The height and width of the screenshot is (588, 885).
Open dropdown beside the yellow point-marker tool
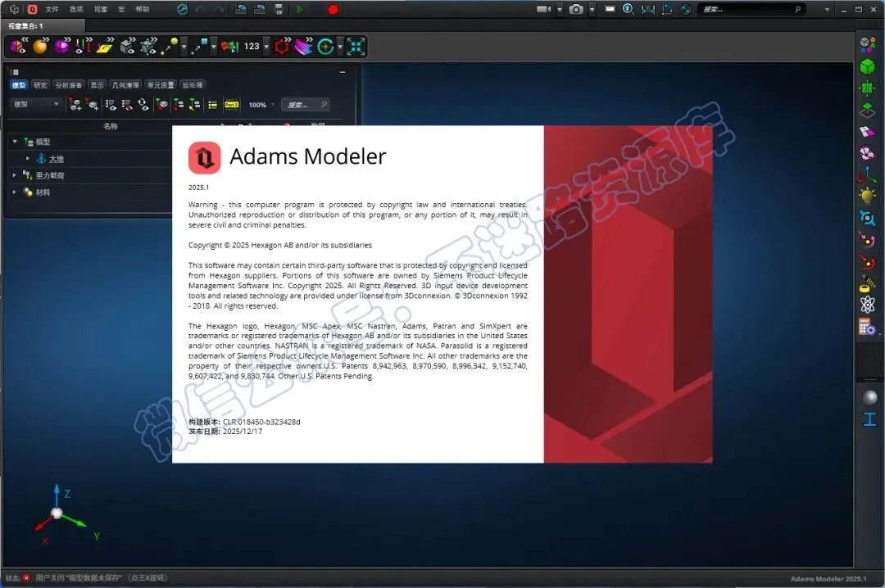(x=184, y=47)
